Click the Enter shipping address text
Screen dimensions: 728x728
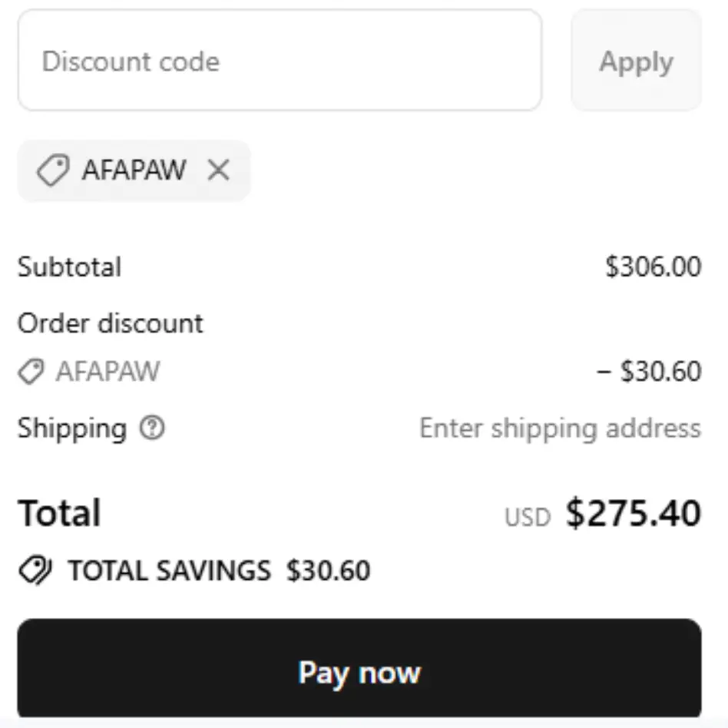tap(560, 428)
